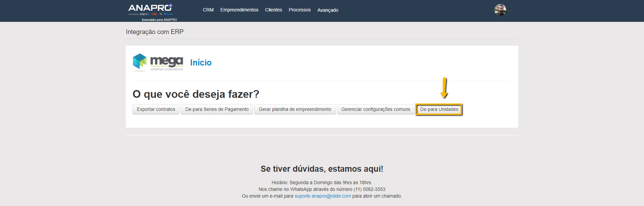Viewport: 644px width, 206px height.
Task: Open the CRM menu
Action: (208, 10)
